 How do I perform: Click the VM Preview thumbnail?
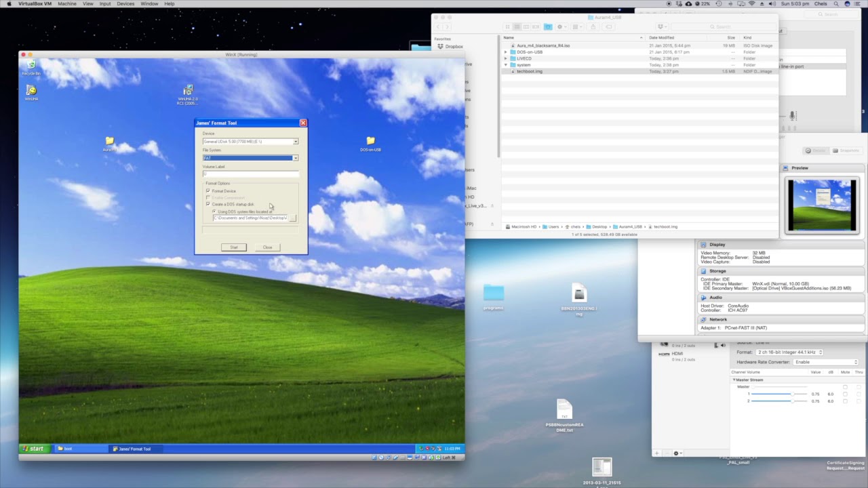[x=822, y=205]
